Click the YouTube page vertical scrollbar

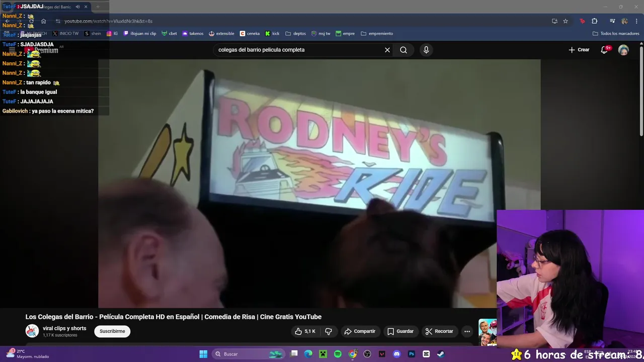coord(641,90)
